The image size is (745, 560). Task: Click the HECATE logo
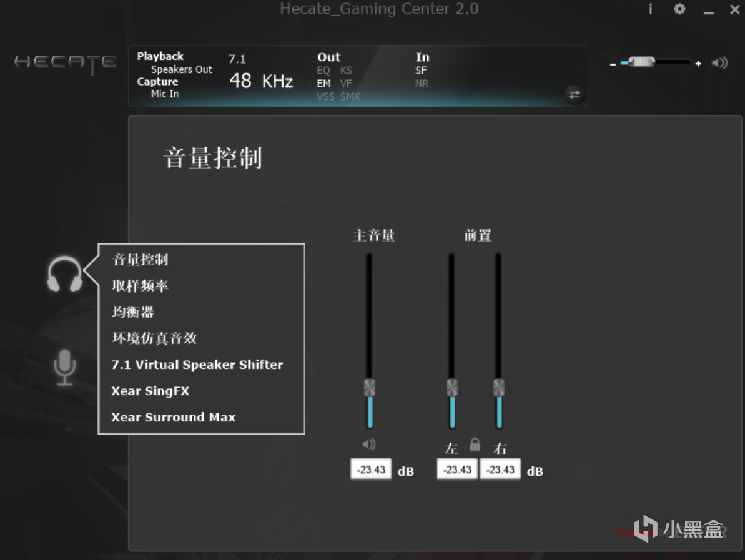click(x=65, y=63)
